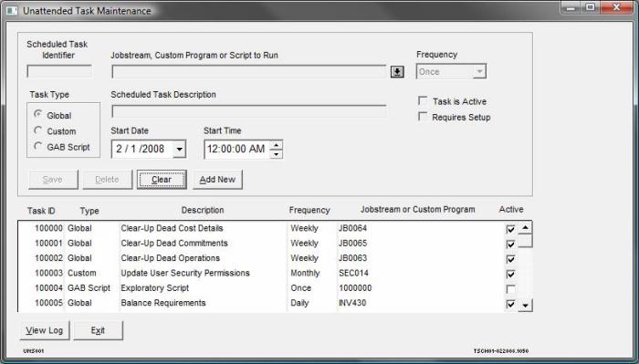Click the Exit button
This screenshot has height=364, width=639.
point(98,330)
